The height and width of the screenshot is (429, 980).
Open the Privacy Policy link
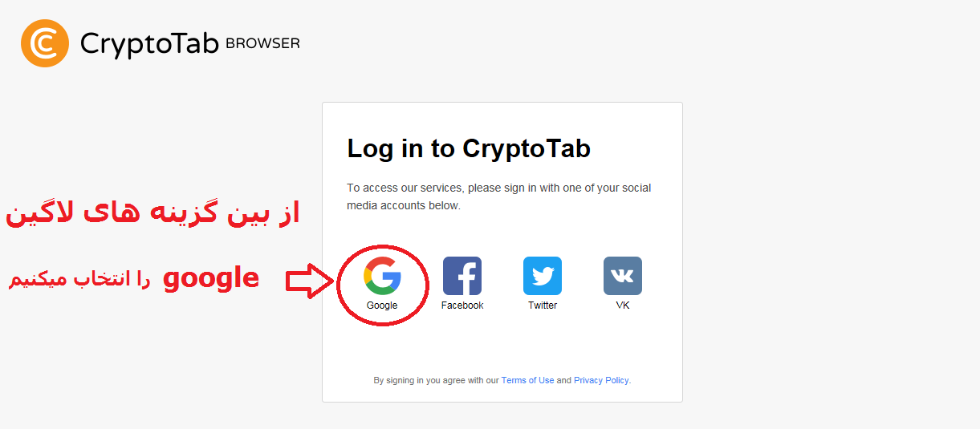pyautogui.click(x=601, y=380)
